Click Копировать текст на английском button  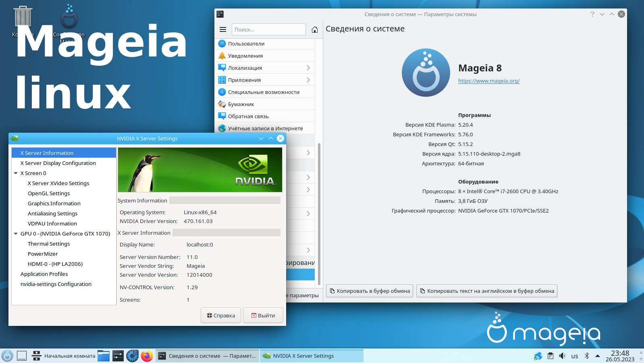pyautogui.click(x=487, y=291)
